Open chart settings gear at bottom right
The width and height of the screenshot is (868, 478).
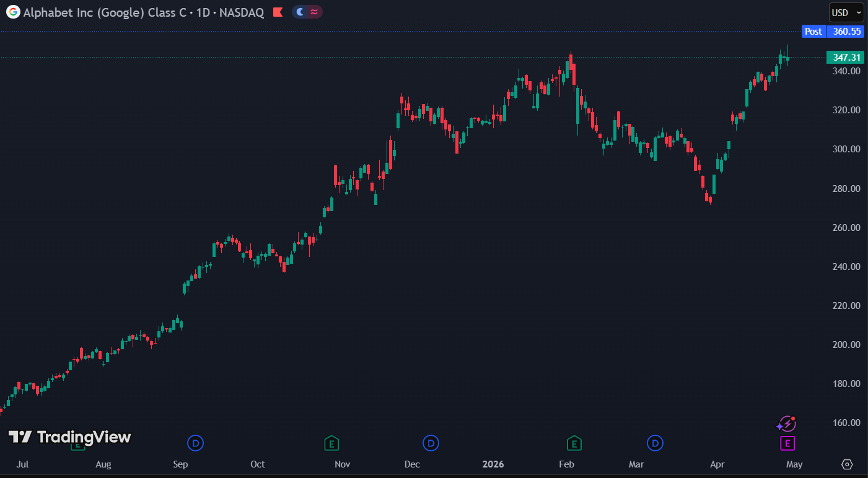tap(848, 464)
